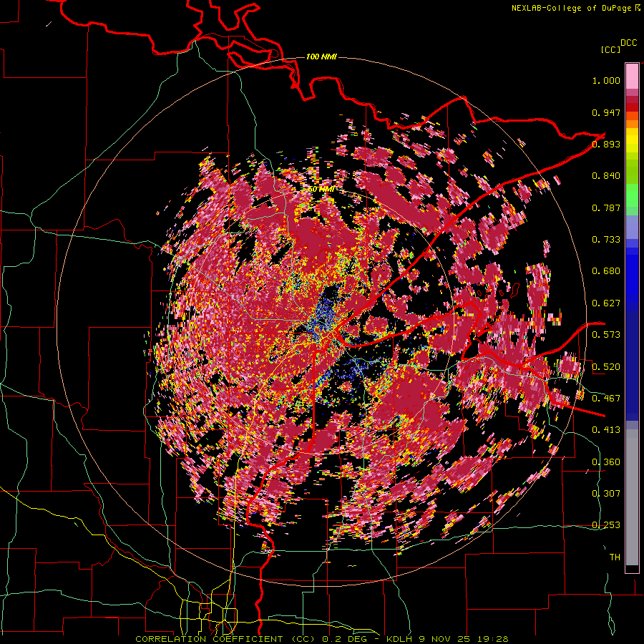Image resolution: width=644 pixels, height=644 pixels.
Task: Click the Correlation Coefficient KDLH caption text
Action: (x=322, y=639)
